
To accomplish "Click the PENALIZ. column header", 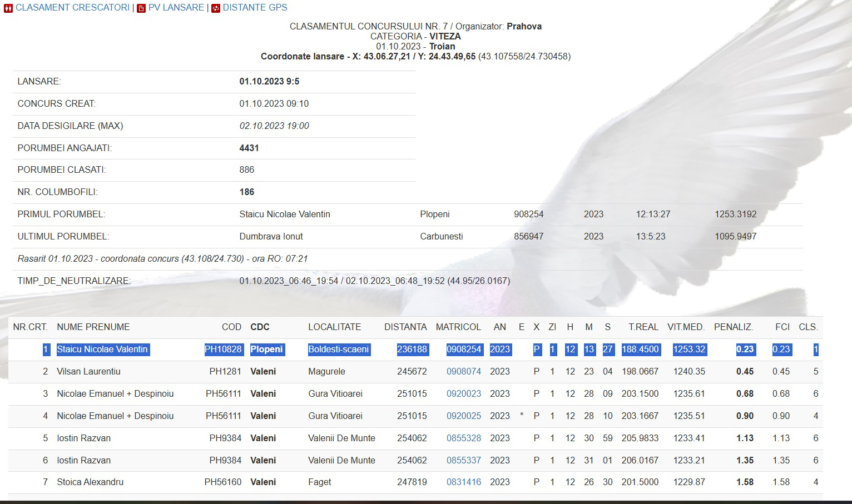I will (x=733, y=327).
